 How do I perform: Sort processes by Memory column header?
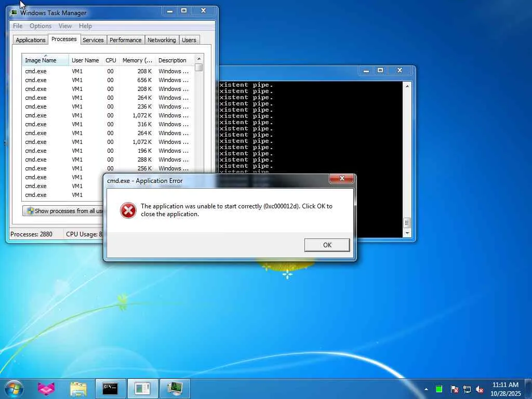click(137, 60)
